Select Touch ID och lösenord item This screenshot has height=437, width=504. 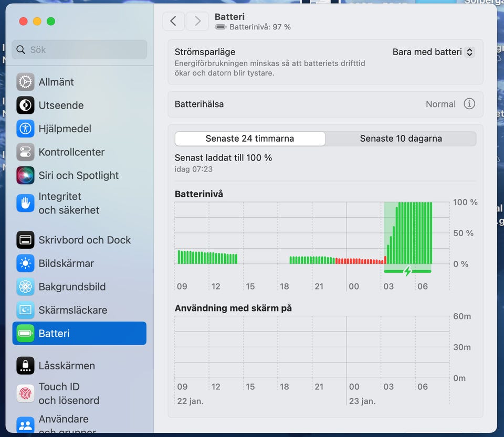click(x=69, y=393)
